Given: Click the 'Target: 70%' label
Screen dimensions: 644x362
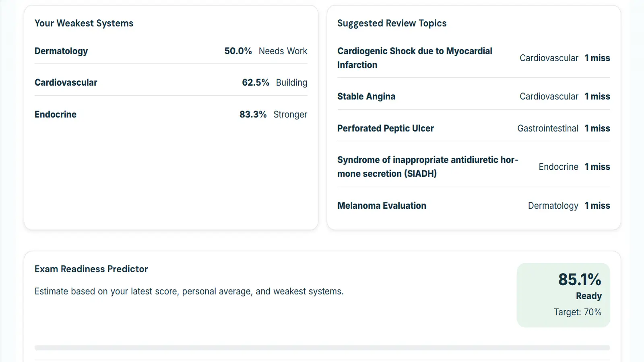Looking at the screenshot, I should (577, 312).
